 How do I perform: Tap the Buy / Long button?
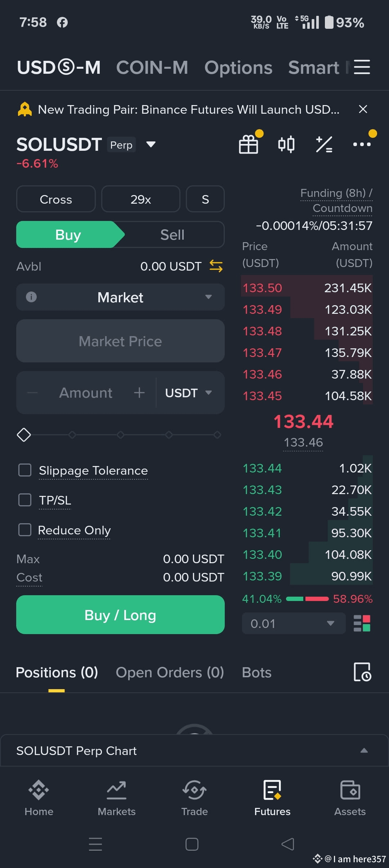tap(120, 615)
